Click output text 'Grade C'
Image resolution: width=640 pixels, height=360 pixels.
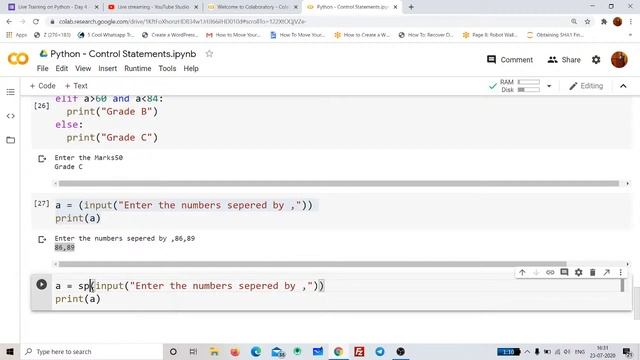(69, 167)
